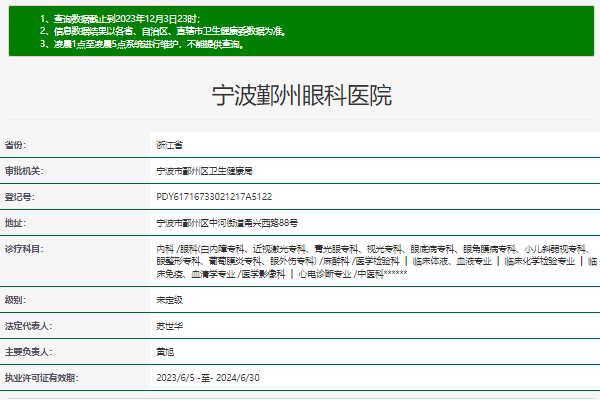
Task: Click the value 未定级
Action: click(170, 300)
